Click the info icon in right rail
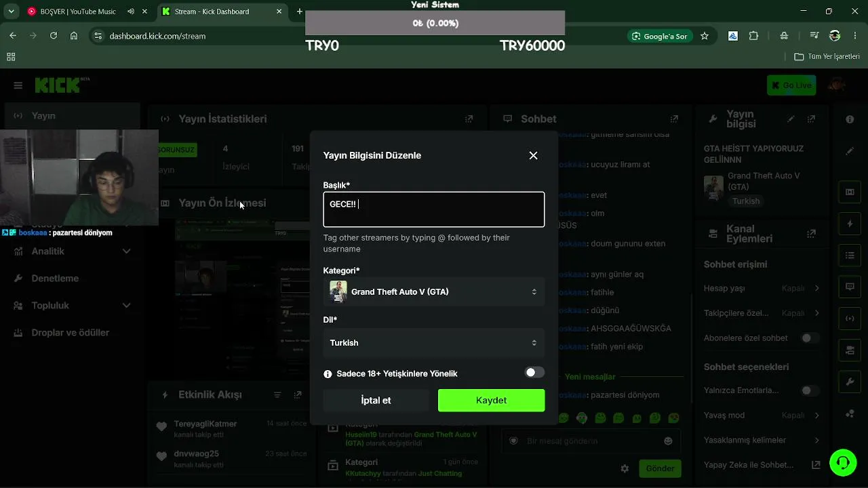Viewport: 868px width, 488px height. coord(850,119)
